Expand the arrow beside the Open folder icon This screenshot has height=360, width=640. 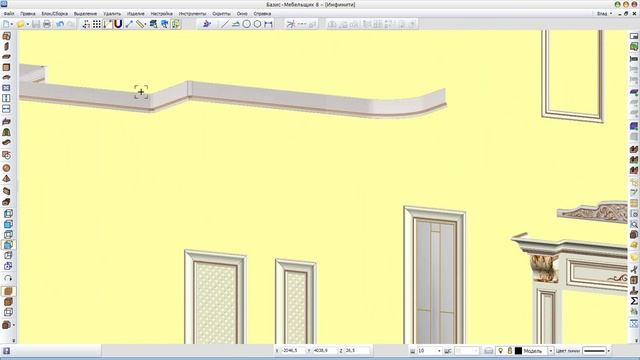(27, 24)
